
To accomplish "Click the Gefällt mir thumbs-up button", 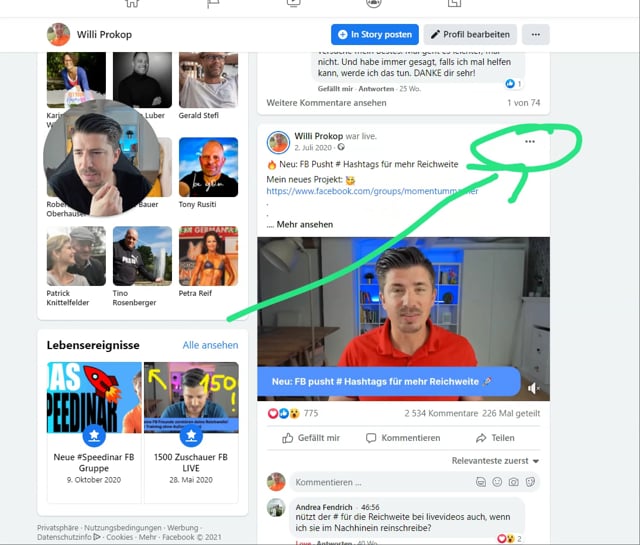I will click(x=311, y=438).
